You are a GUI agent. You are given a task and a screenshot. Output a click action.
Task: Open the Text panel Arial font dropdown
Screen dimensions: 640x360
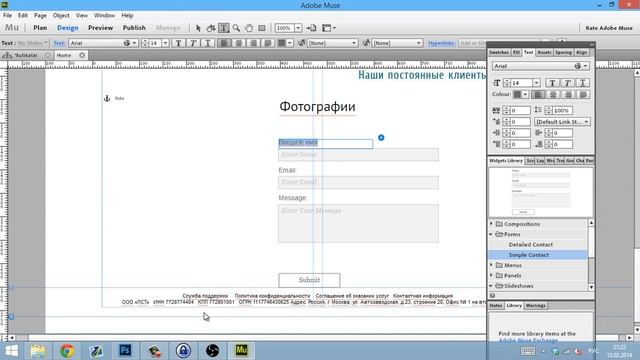click(x=540, y=66)
